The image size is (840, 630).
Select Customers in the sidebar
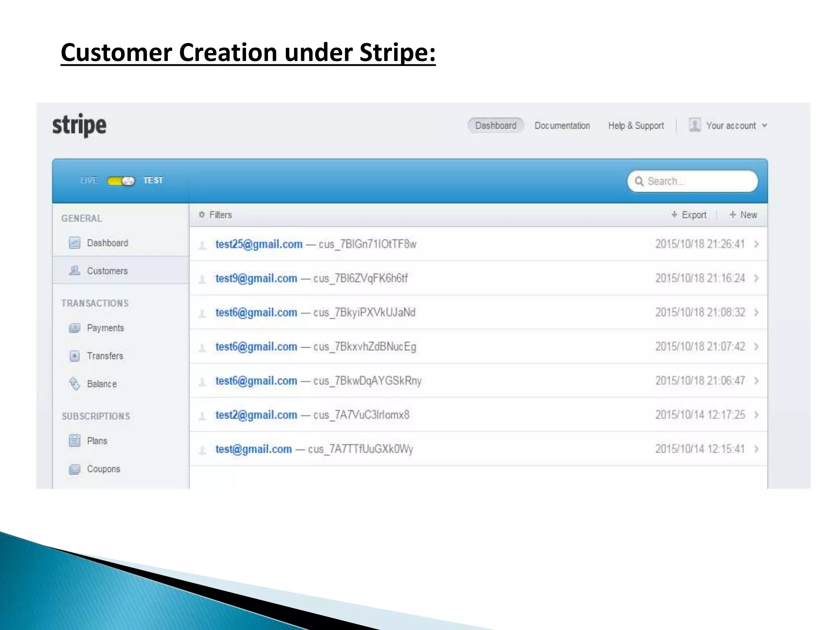121,271
